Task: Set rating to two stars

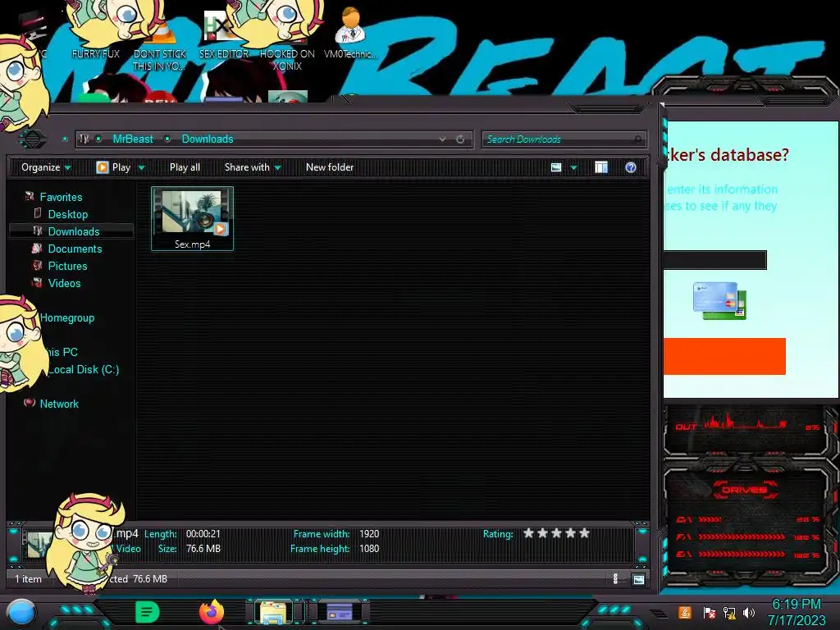Action: coord(543,533)
